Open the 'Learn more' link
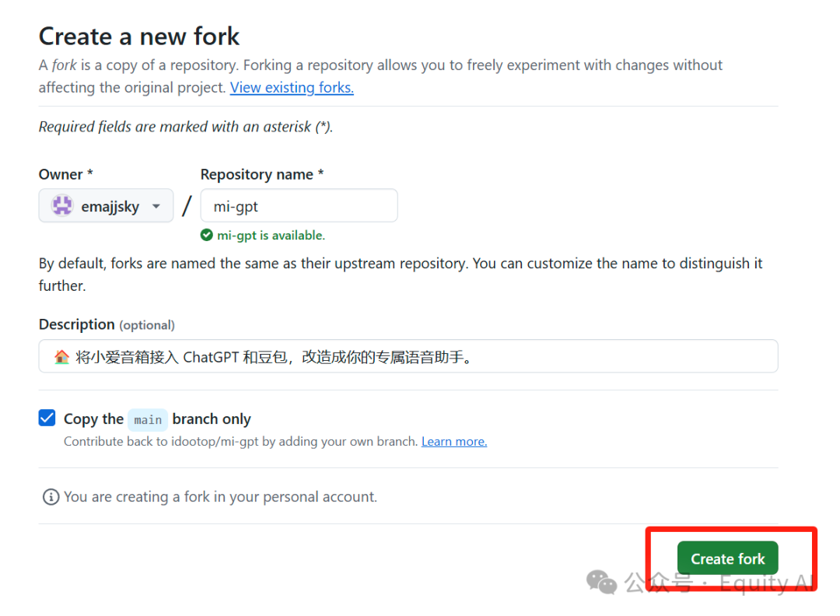Viewport: 840px width, 616px height. click(x=454, y=442)
